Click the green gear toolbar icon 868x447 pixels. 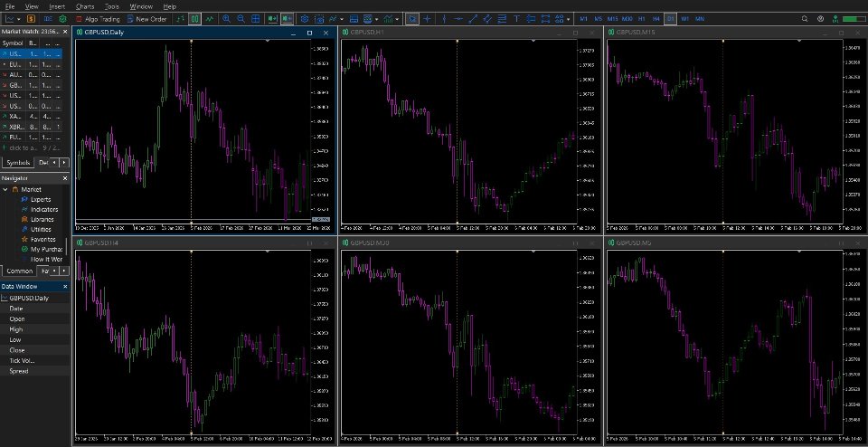click(x=62, y=19)
